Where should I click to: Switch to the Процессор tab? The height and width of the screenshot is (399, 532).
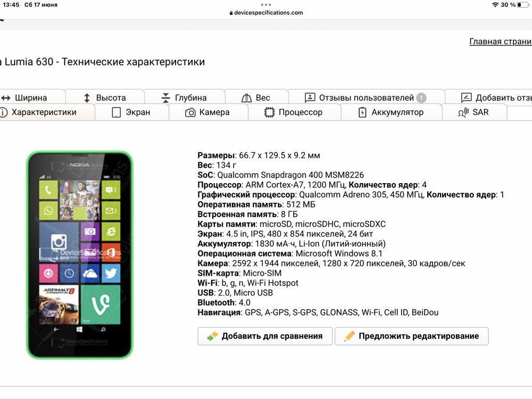[x=294, y=112]
